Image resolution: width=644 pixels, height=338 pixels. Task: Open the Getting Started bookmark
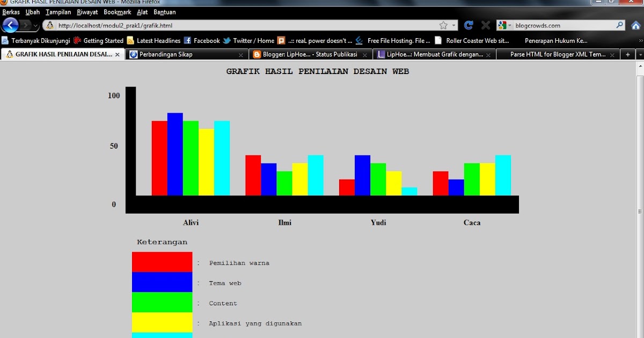click(99, 40)
